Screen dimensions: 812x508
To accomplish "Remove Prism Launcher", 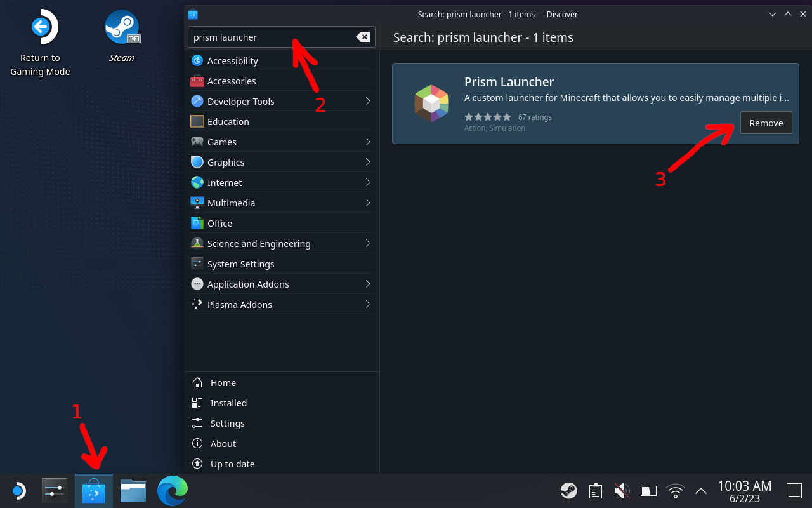I will [x=766, y=123].
